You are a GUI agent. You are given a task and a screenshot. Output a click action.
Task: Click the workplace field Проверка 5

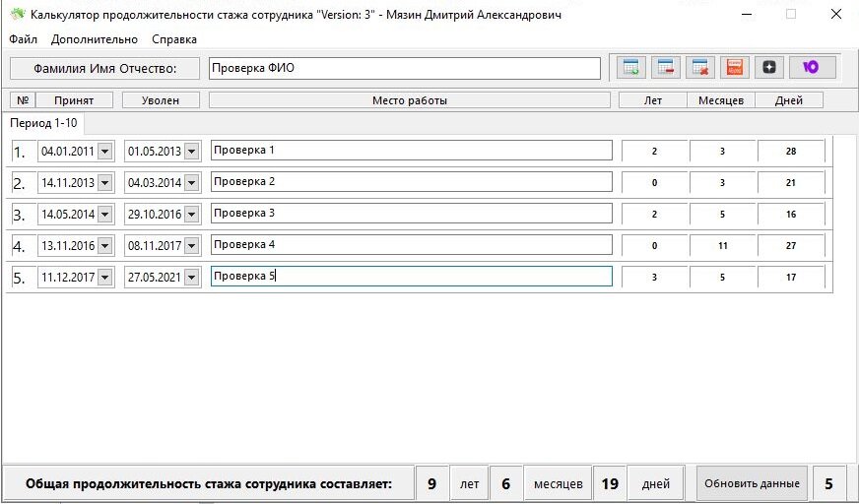412,277
